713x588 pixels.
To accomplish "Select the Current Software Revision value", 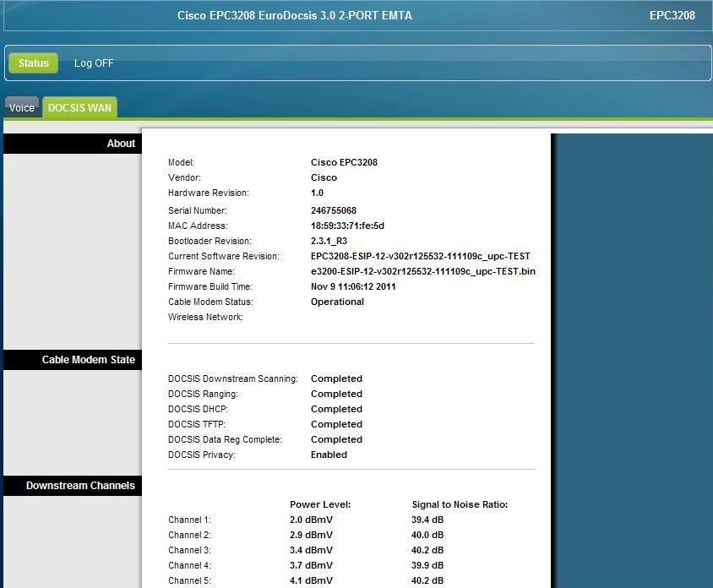I will pyautogui.click(x=421, y=256).
